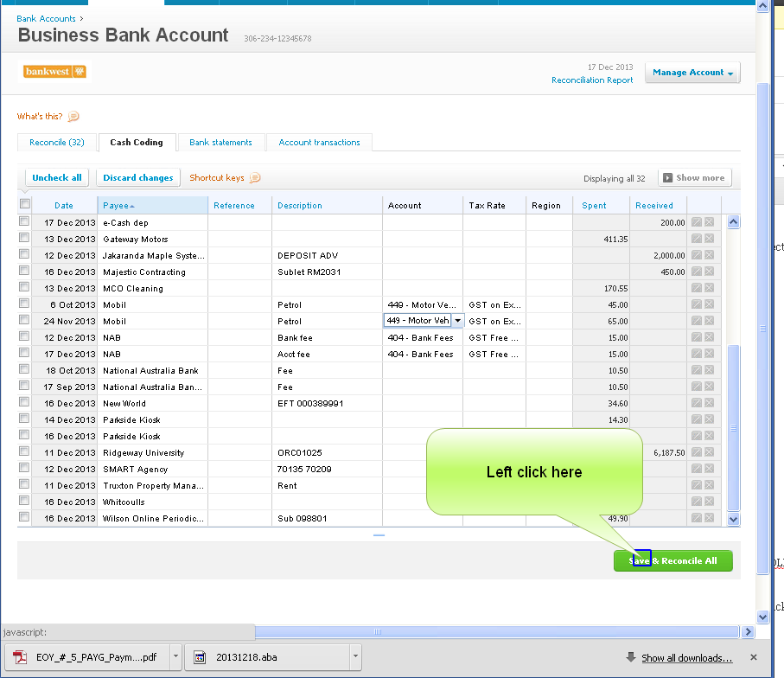Click the EOY PAYG PDF file icon
This screenshot has height=678, width=784.
tap(19, 657)
